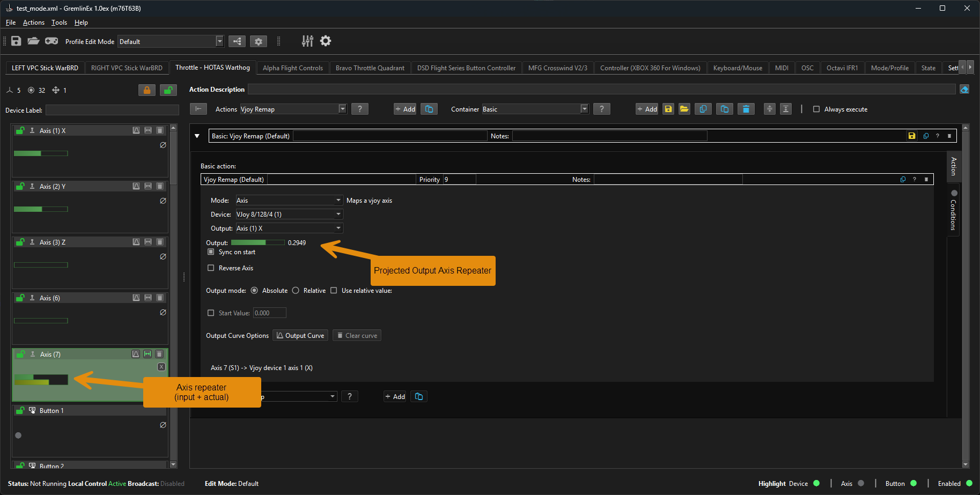The image size is (980, 495).
Task: Open the Tools menu
Action: [59, 23]
